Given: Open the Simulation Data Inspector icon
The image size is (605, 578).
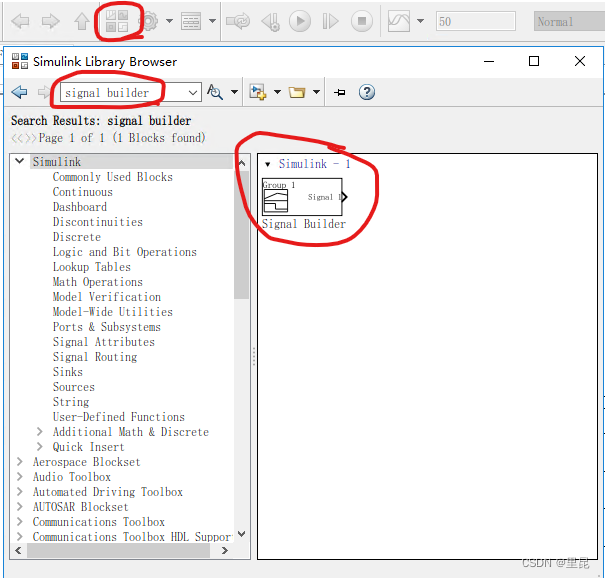Looking at the screenshot, I should (399, 21).
